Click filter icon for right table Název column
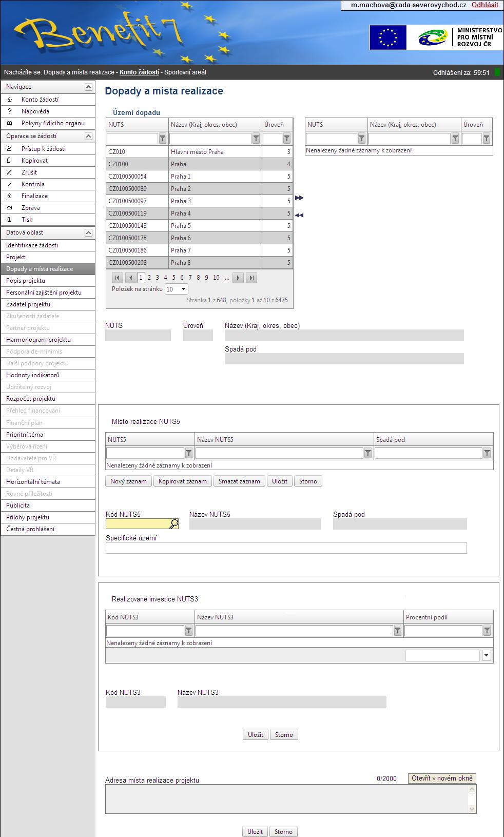 click(455, 139)
